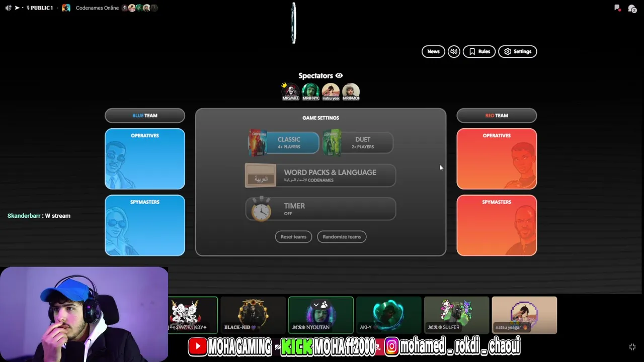Click the Codenames Online activity icon

coord(66,8)
